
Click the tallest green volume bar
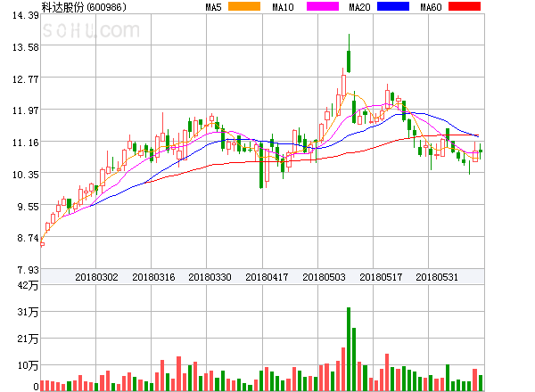click(x=349, y=349)
